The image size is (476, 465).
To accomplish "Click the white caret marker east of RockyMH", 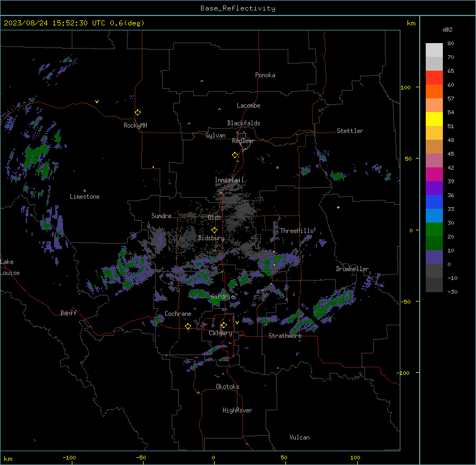I will click(189, 124).
